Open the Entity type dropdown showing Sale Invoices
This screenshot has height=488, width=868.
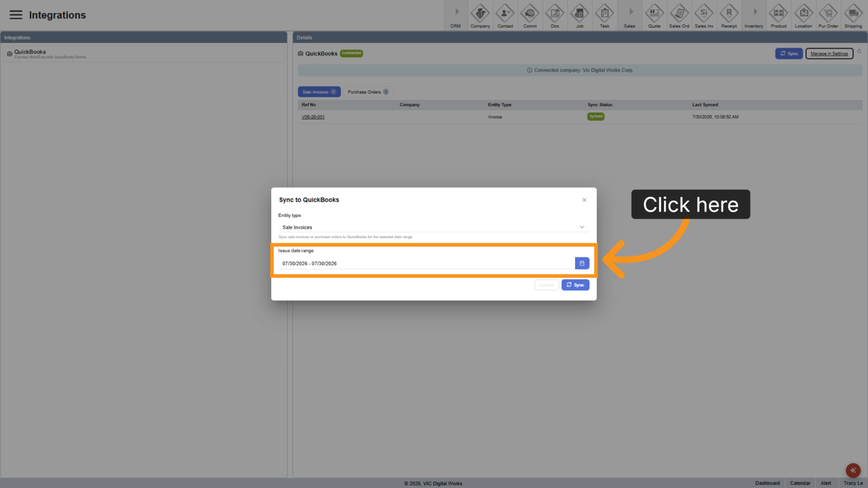[433, 227]
